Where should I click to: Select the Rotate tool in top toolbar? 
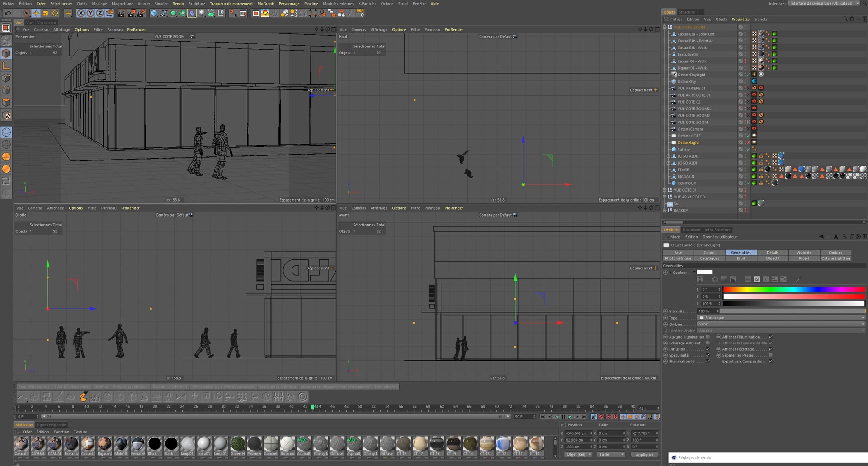coord(55,14)
